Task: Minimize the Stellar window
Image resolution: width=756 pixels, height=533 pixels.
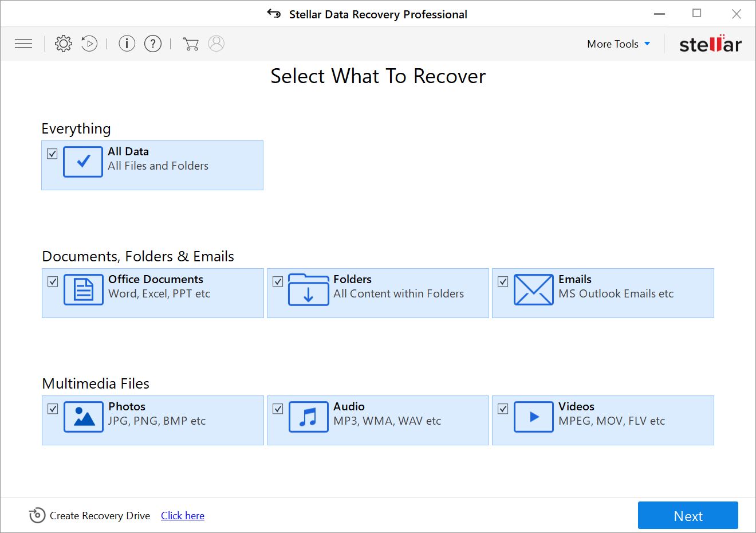Action: click(660, 14)
